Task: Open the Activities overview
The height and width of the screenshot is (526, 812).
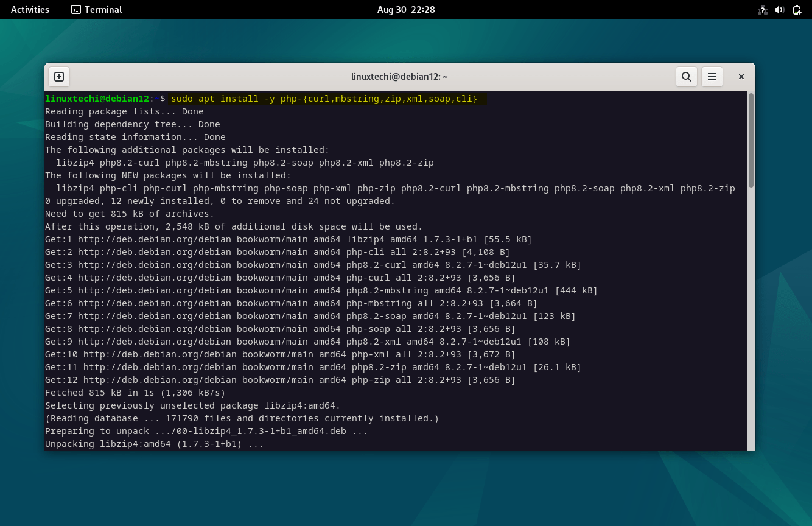Action: tap(29, 9)
